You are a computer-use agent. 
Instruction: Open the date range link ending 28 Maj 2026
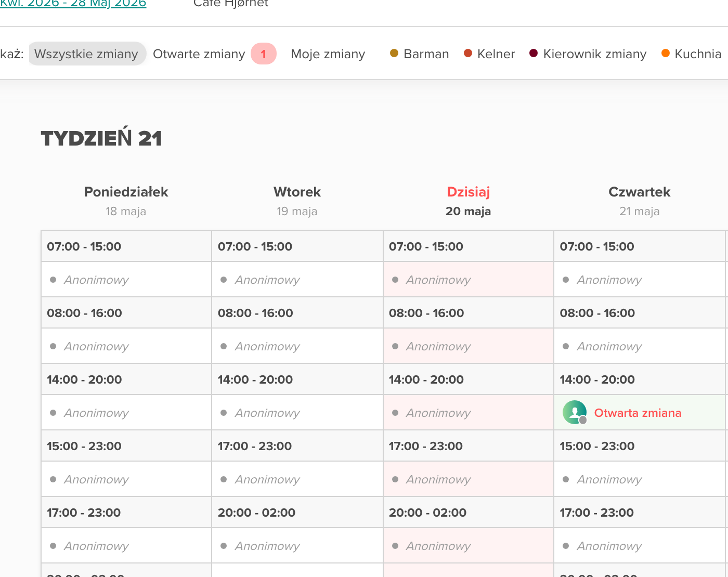(73, 4)
